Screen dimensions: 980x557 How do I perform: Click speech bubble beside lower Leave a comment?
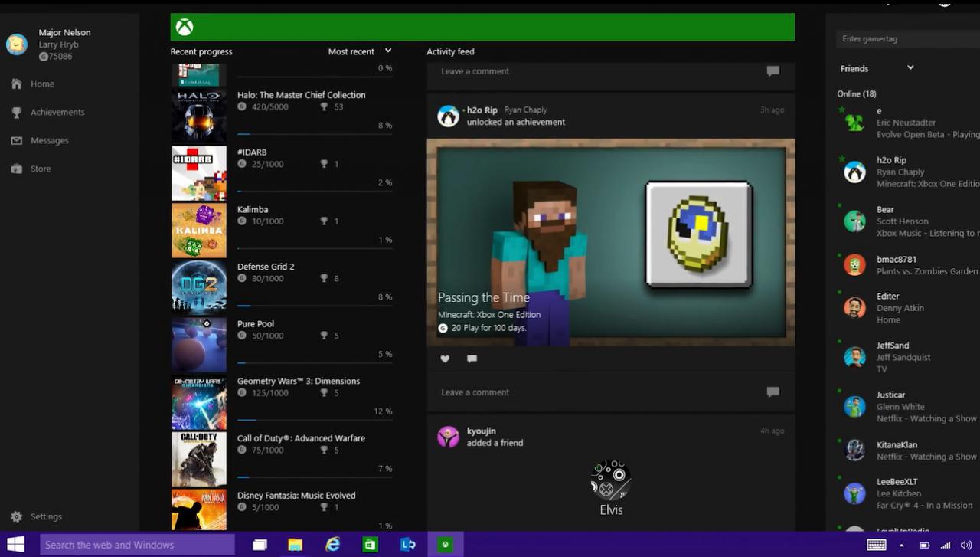(x=773, y=392)
